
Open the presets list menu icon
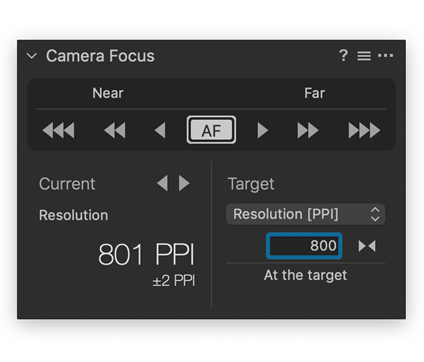pyautogui.click(x=364, y=56)
